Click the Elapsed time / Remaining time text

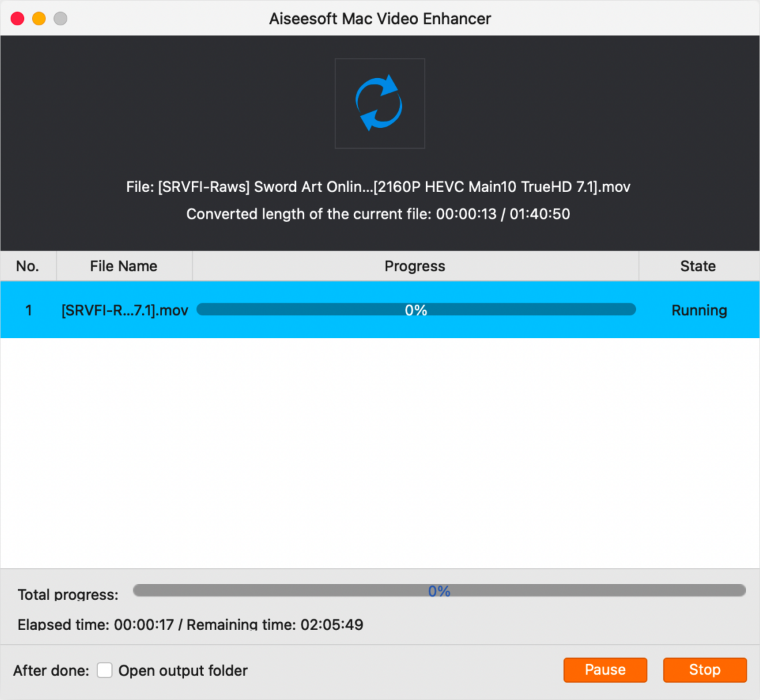click(x=191, y=625)
